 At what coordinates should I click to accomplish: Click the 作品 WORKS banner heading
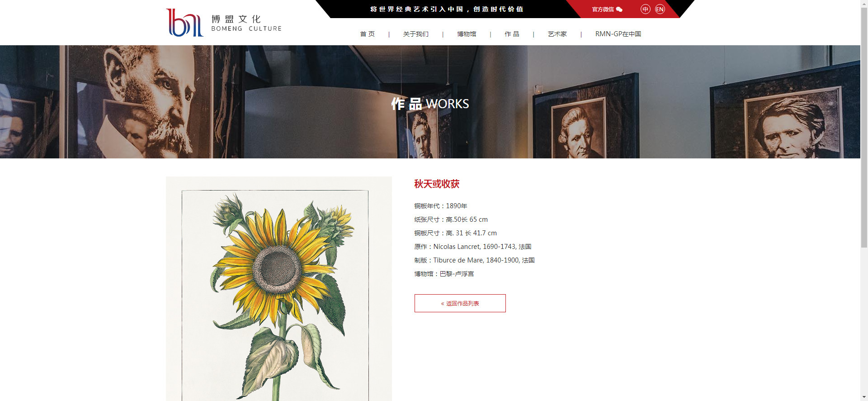click(x=430, y=104)
